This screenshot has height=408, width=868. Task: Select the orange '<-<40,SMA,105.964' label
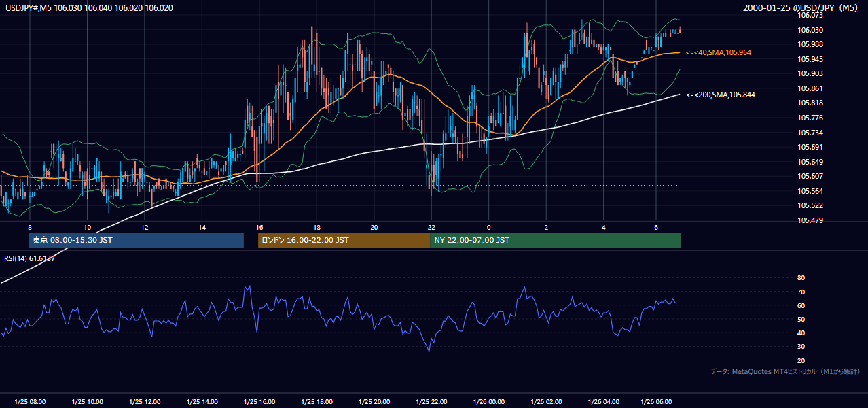tap(719, 52)
